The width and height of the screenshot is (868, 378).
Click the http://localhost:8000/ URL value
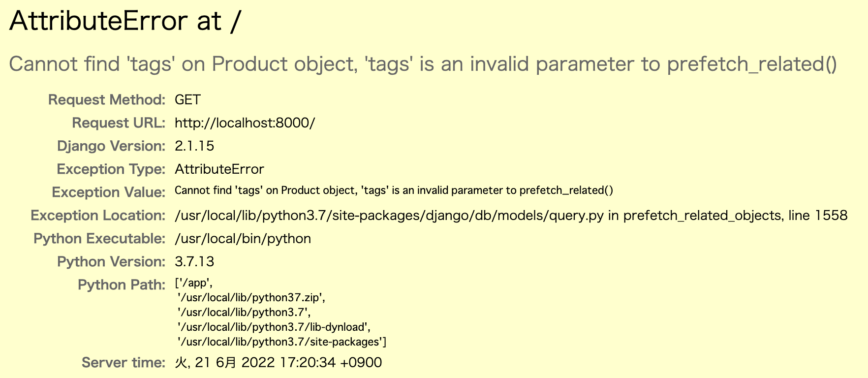[245, 123]
